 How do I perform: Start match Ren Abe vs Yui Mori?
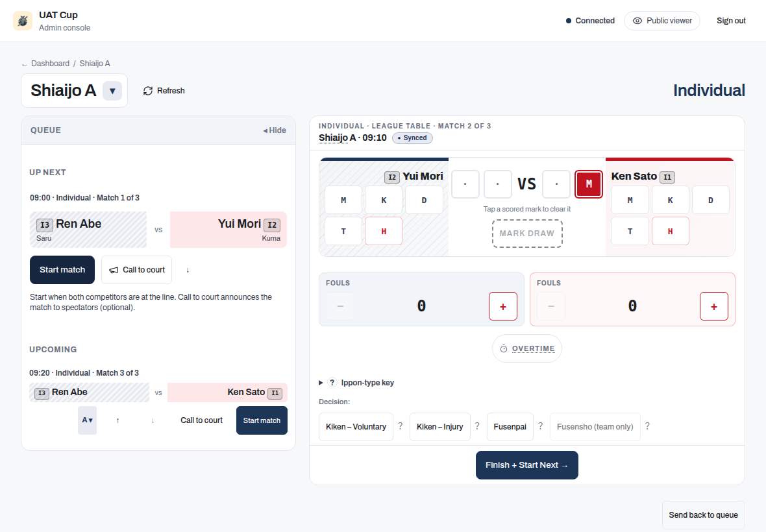[62, 270]
